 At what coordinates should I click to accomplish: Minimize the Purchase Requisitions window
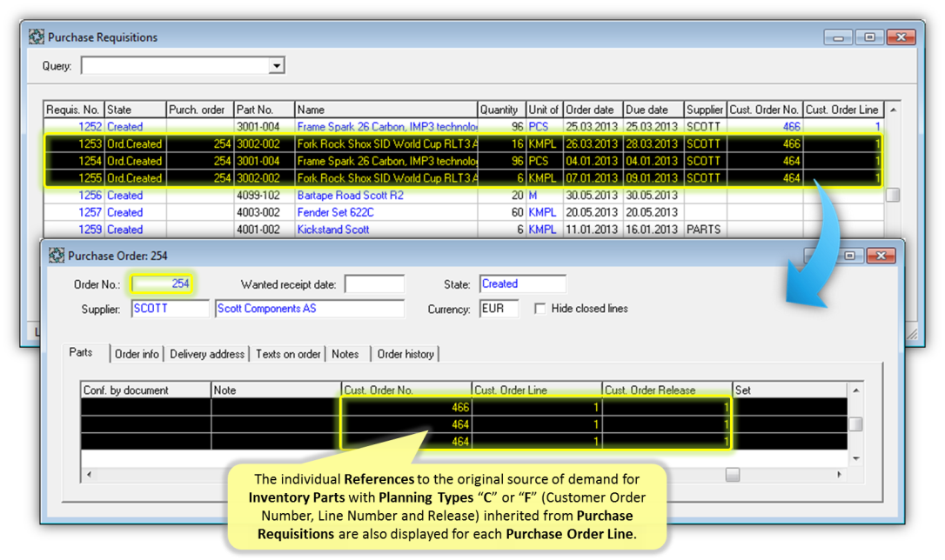pos(838,37)
